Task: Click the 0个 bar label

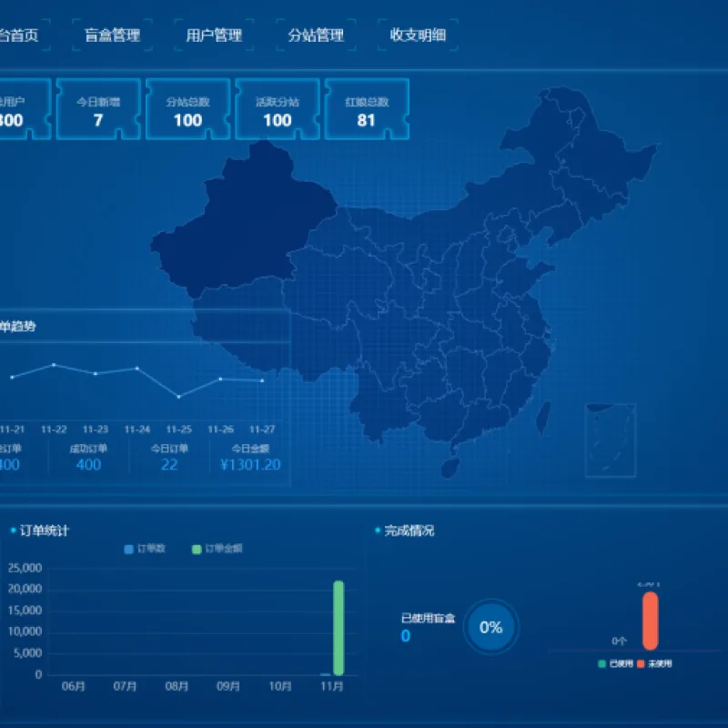Action: [620, 642]
